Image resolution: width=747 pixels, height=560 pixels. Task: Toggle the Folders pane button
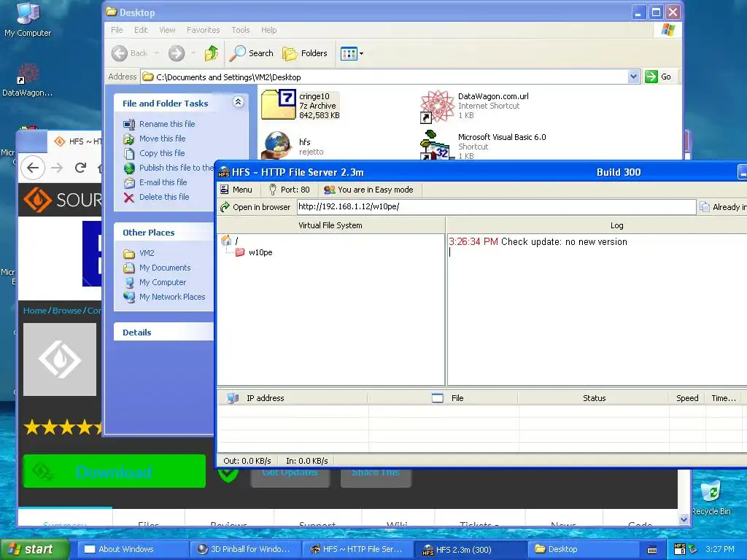click(x=305, y=53)
